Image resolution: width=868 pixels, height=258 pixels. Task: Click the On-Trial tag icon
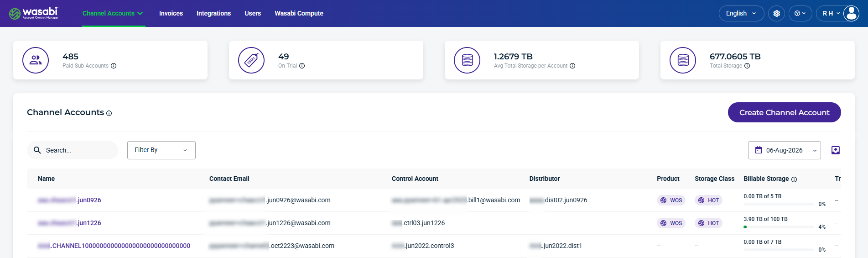tap(251, 60)
